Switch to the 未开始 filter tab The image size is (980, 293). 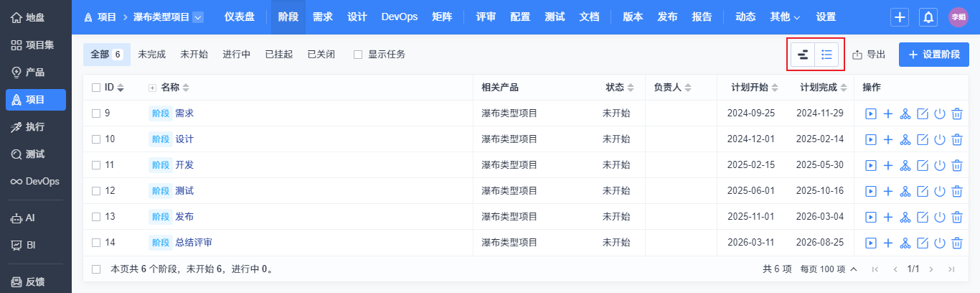click(x=194, y=55)
